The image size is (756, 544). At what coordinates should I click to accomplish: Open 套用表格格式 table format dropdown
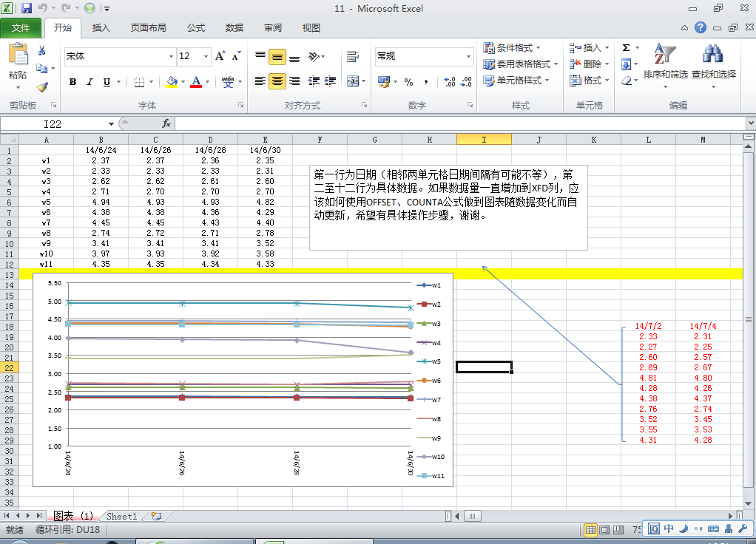(520, 64)
